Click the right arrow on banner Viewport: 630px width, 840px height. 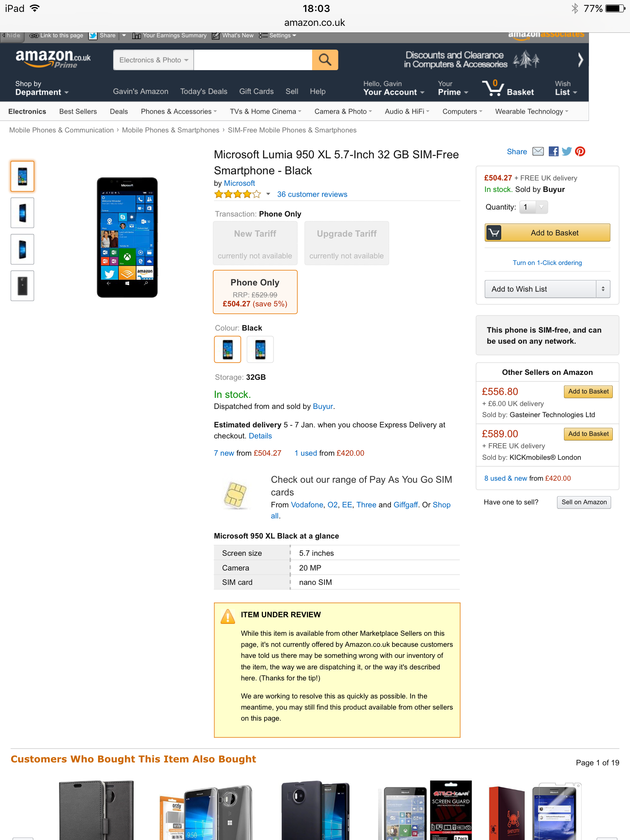(x=580, y=60)
